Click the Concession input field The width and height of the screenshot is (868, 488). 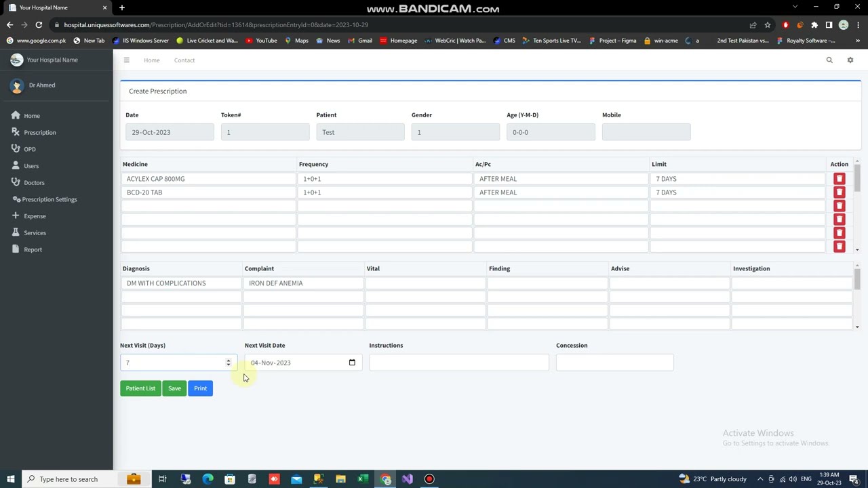pyautogui.click(x=615, y=363)
